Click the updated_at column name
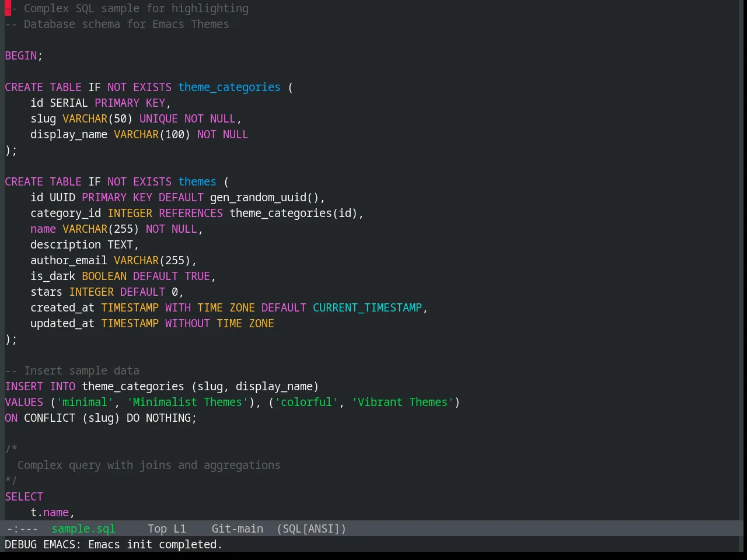Viewport: 747px width, 560px height. [62, 324]
